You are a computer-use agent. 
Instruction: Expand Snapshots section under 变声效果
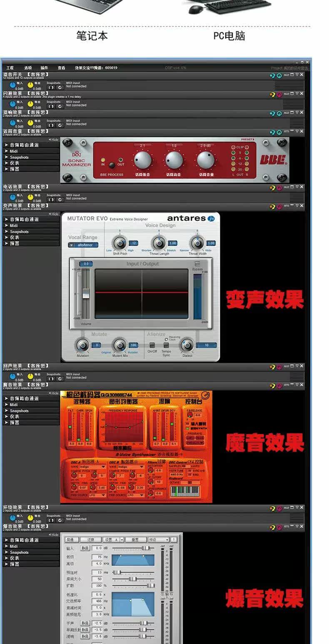coord(31,232)
